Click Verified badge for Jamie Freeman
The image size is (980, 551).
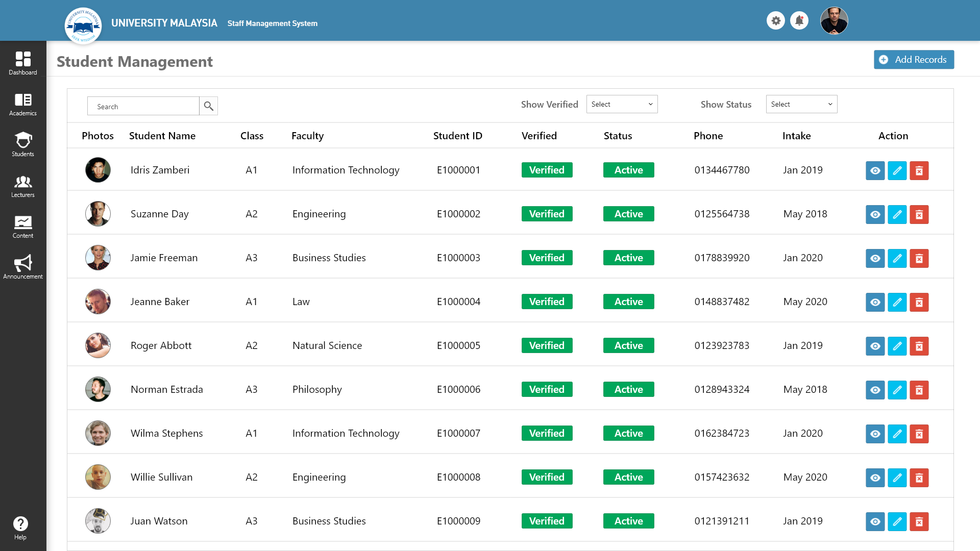pyautogui.click(x=547, y=258)
